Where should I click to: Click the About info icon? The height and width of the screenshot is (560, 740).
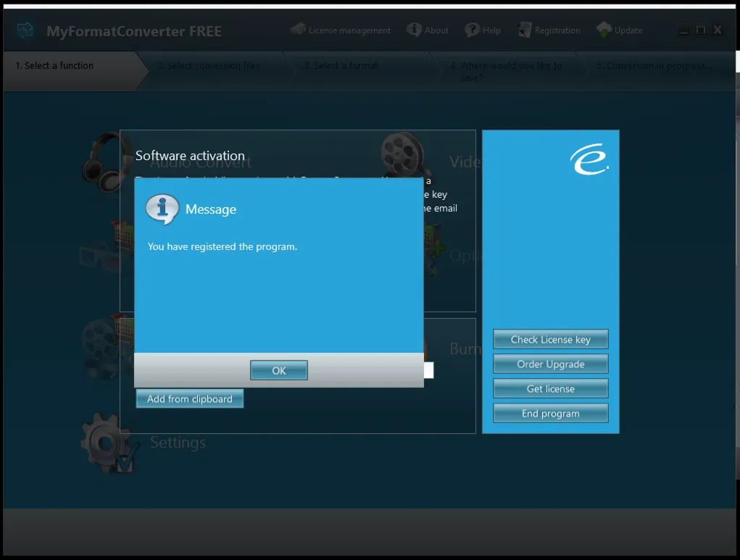[414, 30]
